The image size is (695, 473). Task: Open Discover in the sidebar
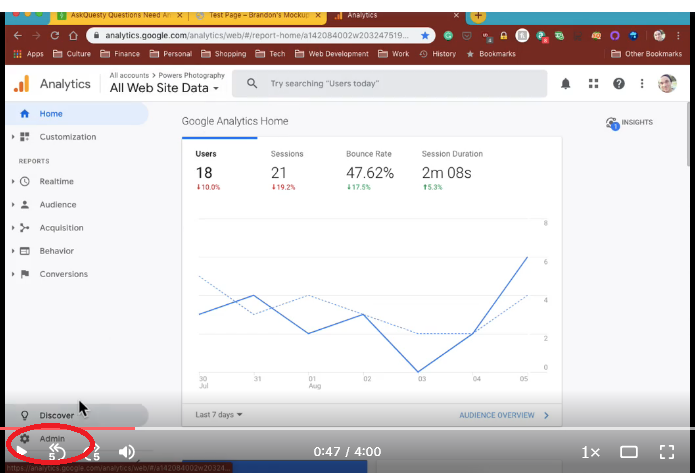tap(76, 415)
